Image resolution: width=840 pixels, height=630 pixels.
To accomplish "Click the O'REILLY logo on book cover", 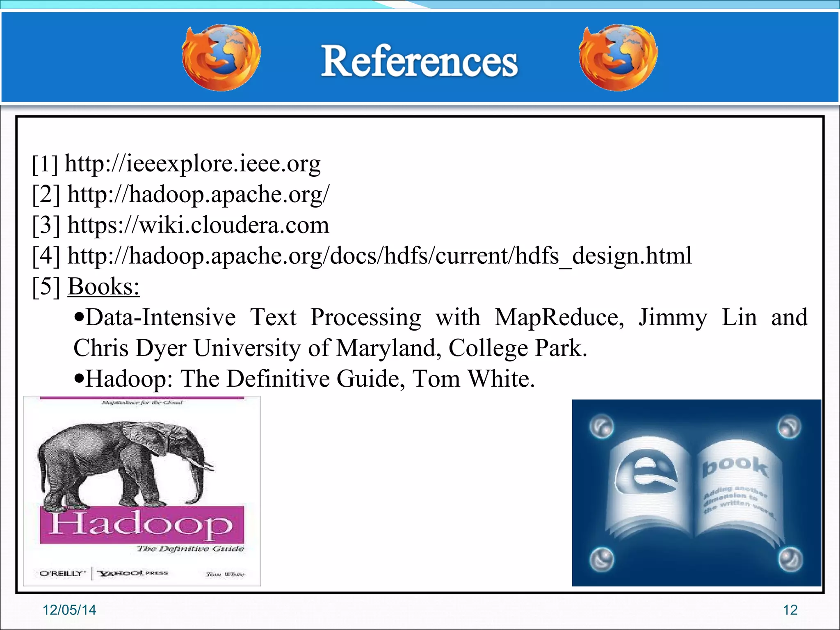I will [63, 573].
